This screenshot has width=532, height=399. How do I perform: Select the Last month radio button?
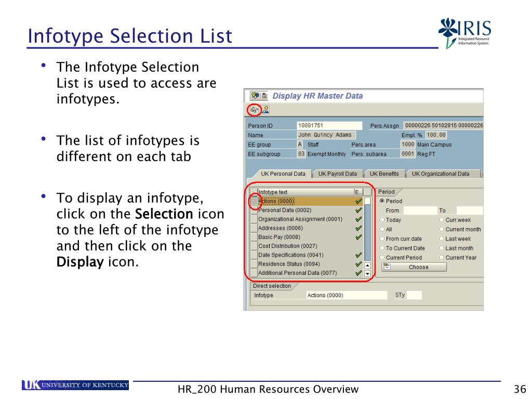(442, 248)
